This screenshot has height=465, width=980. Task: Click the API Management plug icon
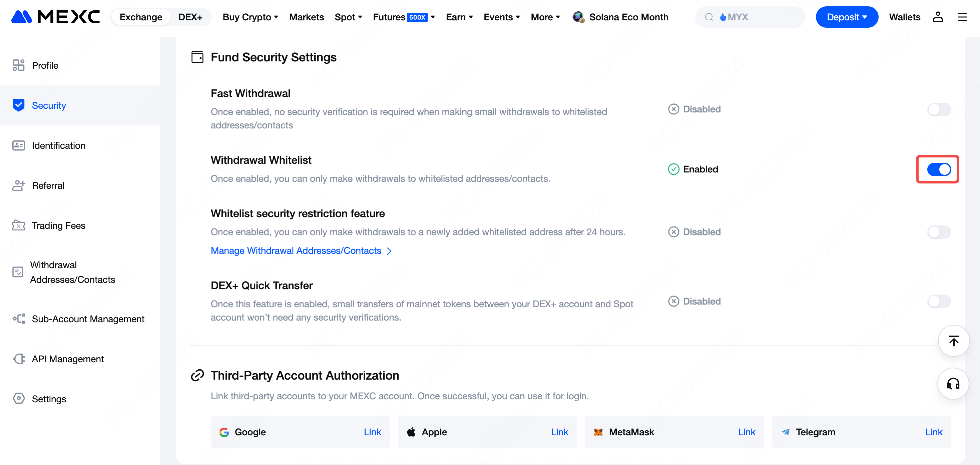(18, 359)
